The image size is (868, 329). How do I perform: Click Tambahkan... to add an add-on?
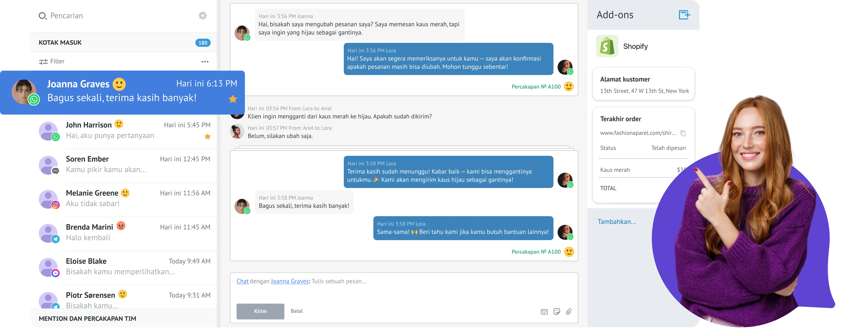pos(617,222)
